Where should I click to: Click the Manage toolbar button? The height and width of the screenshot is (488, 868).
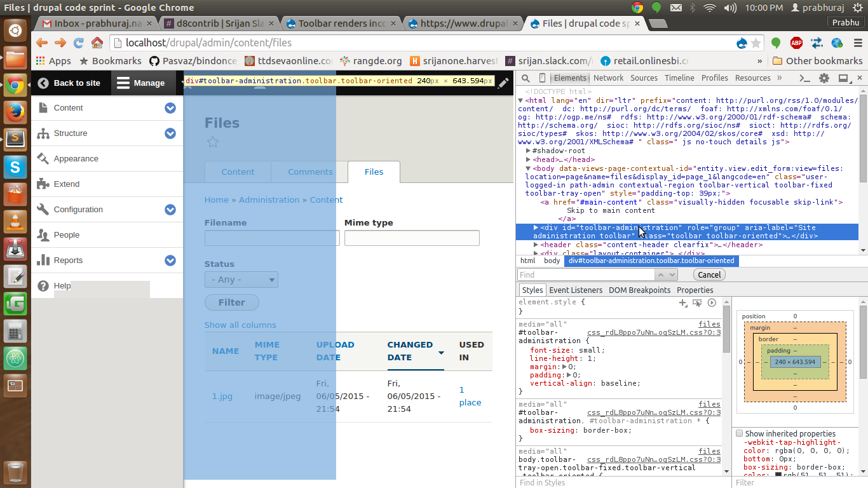point(141,83)
